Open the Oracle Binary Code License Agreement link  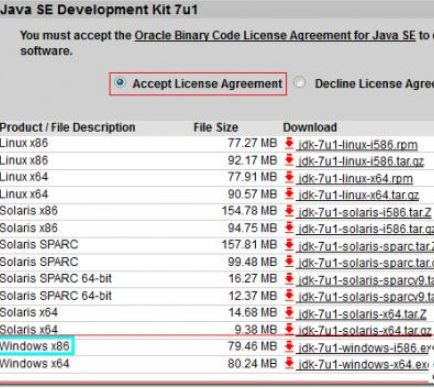[x=275, y=35]
